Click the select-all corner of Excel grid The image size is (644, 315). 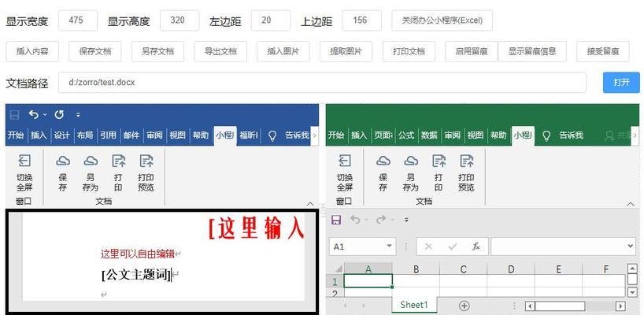tap(338, 269)
